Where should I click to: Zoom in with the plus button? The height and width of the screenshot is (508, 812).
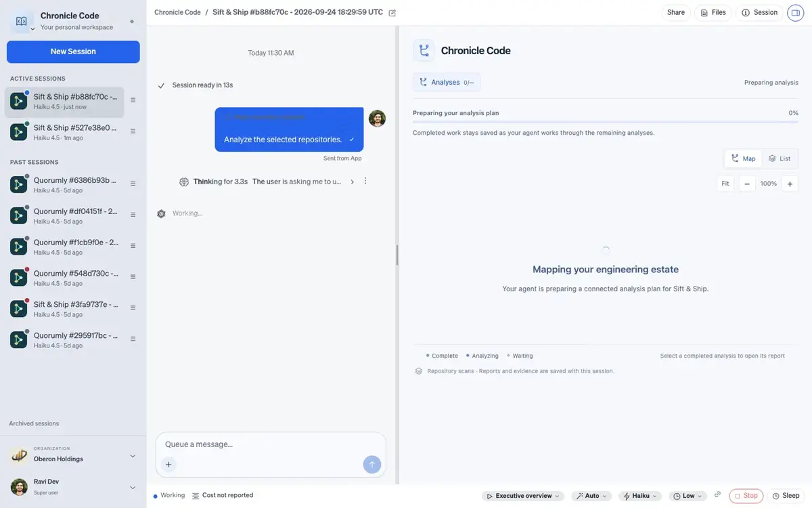[790, 184]
